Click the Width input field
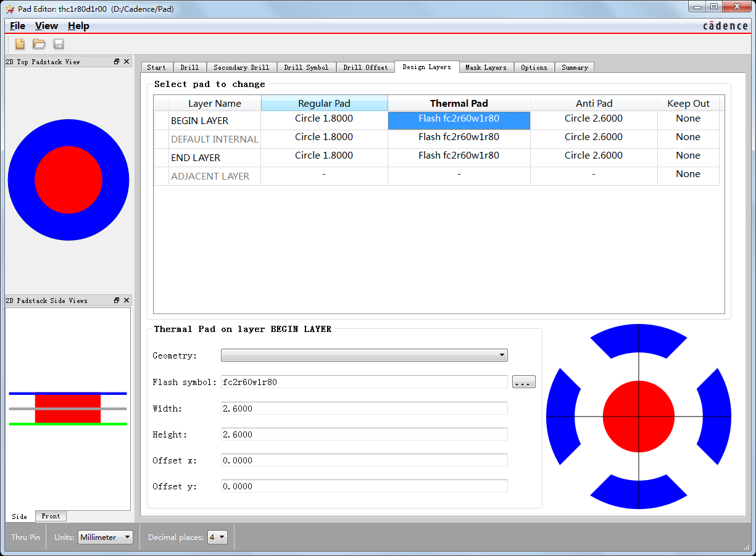 point(364,409)
